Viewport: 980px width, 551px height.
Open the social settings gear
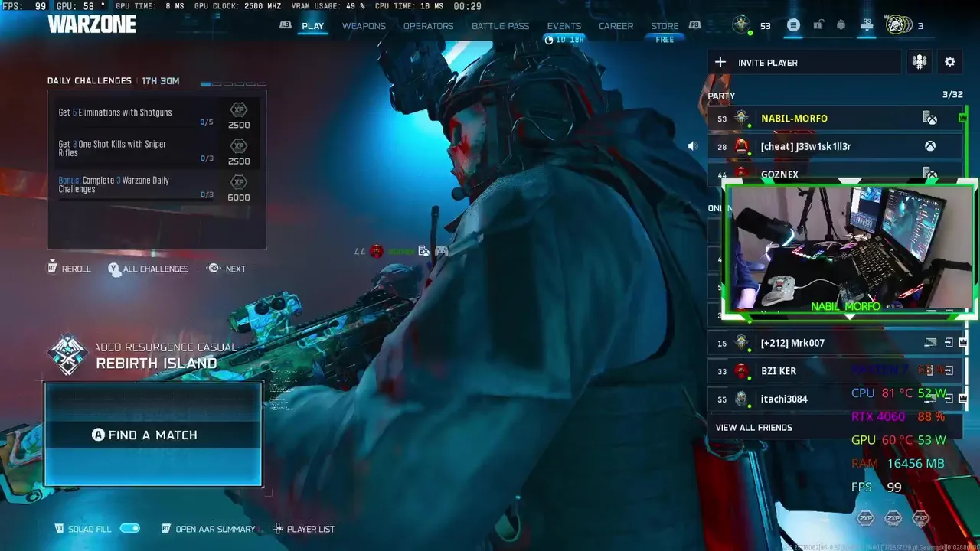click(x=950, y=62)
